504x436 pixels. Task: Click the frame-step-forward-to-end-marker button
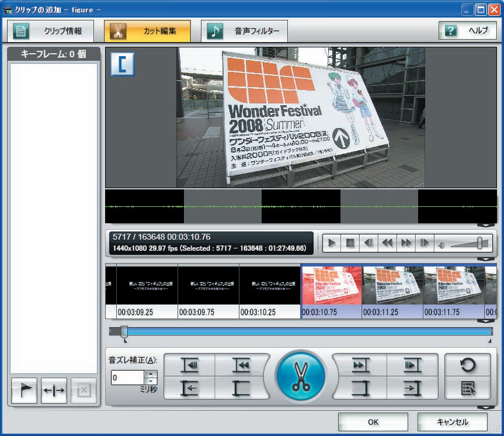[x=412, y=365]
